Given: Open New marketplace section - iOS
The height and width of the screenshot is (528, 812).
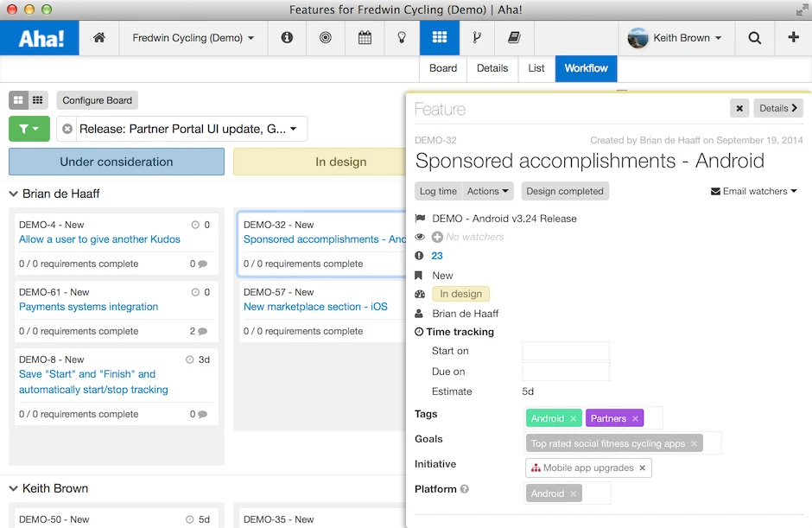Looking at the screenshot, I should coord(315,307).
